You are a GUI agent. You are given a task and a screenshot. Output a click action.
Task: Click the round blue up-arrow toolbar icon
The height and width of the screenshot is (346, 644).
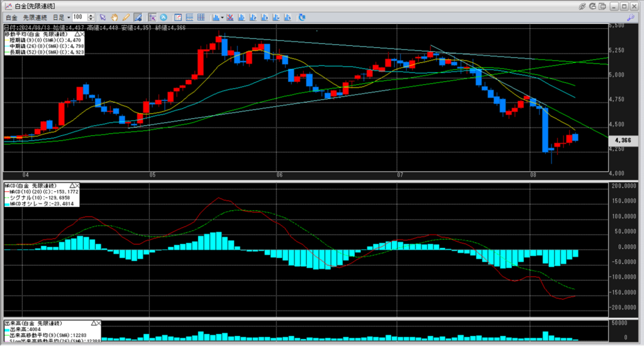(x=164, y=17)
